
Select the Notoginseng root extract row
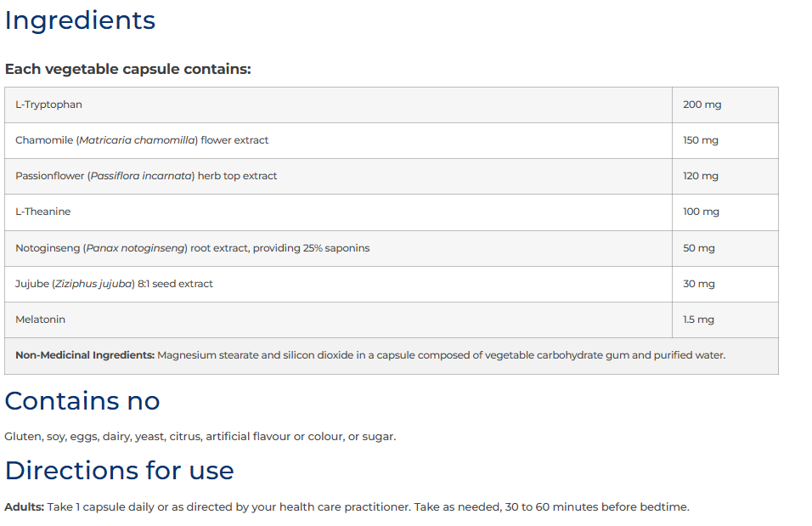pyautogui.click(x=391, y=248)
